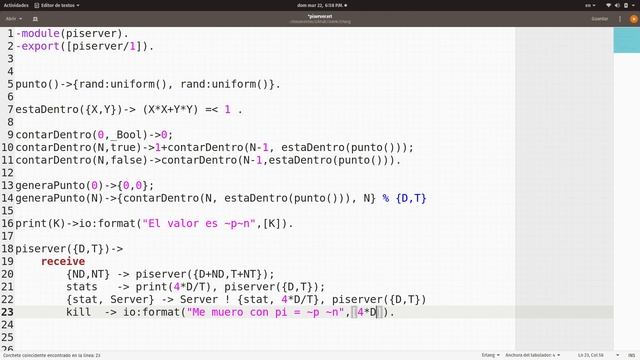The image size is (640, 360).
Task: Click 'piserver({D,T})->' on line 18
Action: 69,249
